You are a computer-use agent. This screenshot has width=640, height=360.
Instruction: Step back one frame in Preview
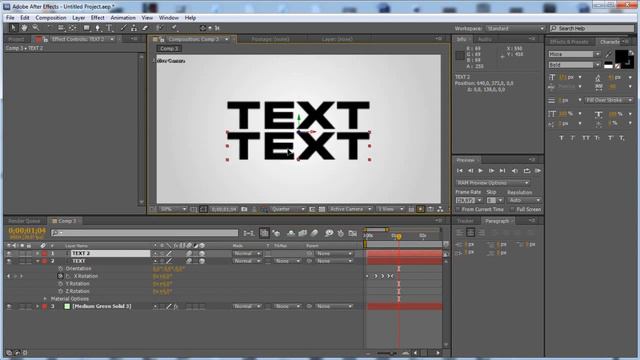470,171
